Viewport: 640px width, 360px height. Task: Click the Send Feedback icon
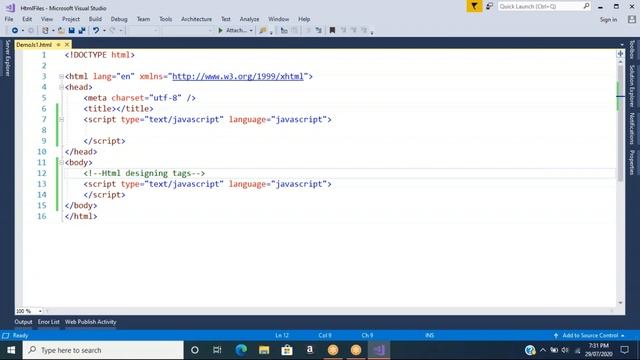489,6
